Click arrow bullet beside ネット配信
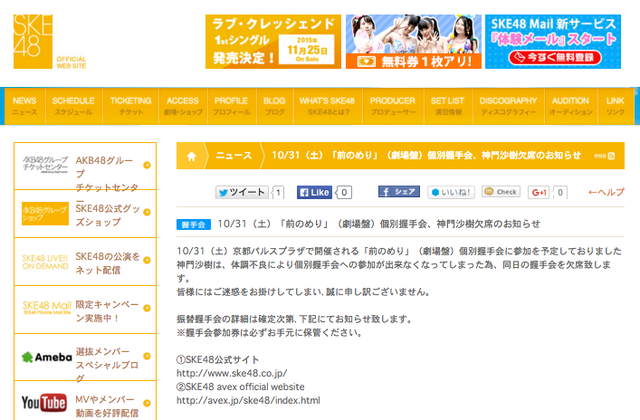640x420 pixels. 147,260
